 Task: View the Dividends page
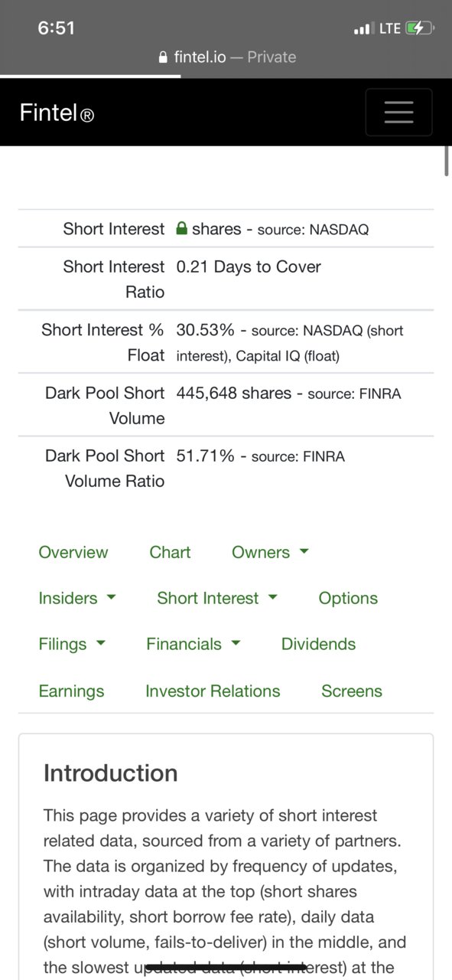point(318,644)
